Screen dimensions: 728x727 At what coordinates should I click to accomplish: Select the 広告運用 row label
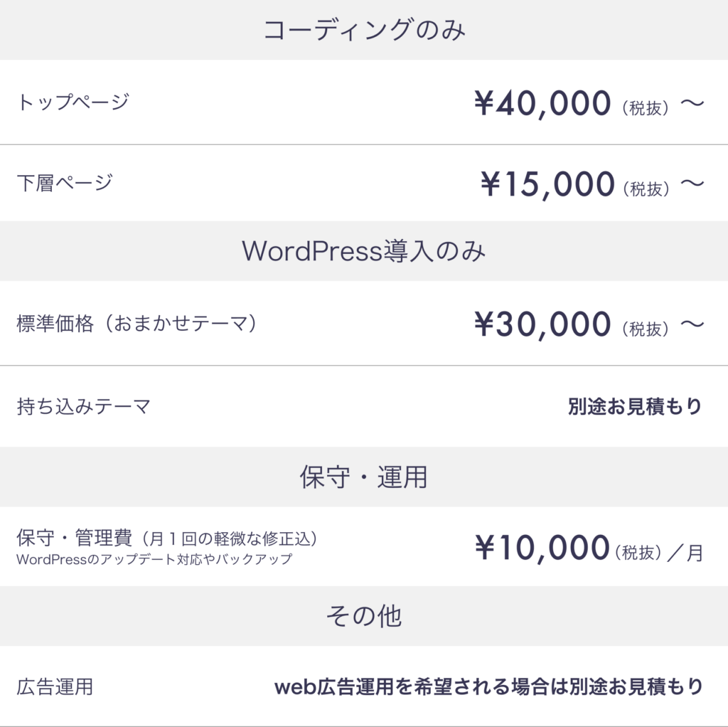point(55,687)
